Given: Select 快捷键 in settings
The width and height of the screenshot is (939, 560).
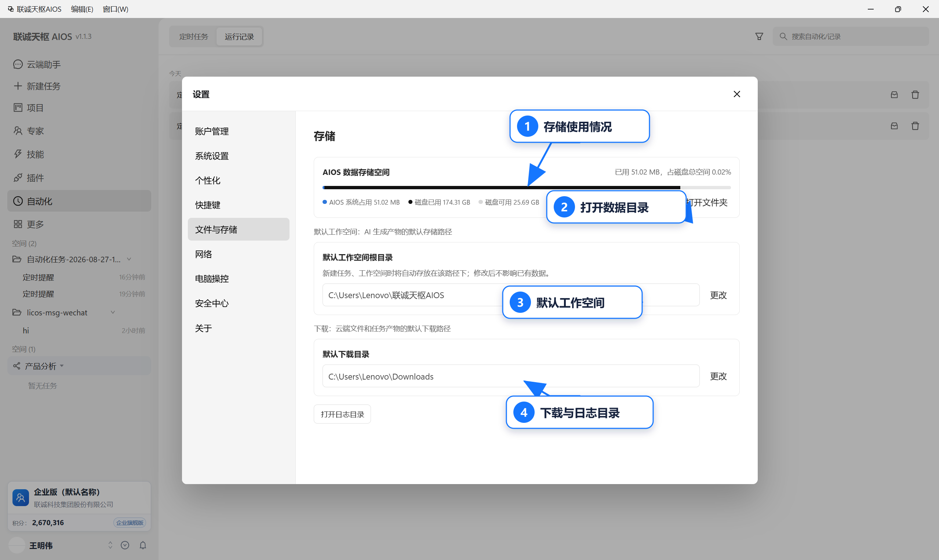Looking at the screenshot, I should click(239, 205).
